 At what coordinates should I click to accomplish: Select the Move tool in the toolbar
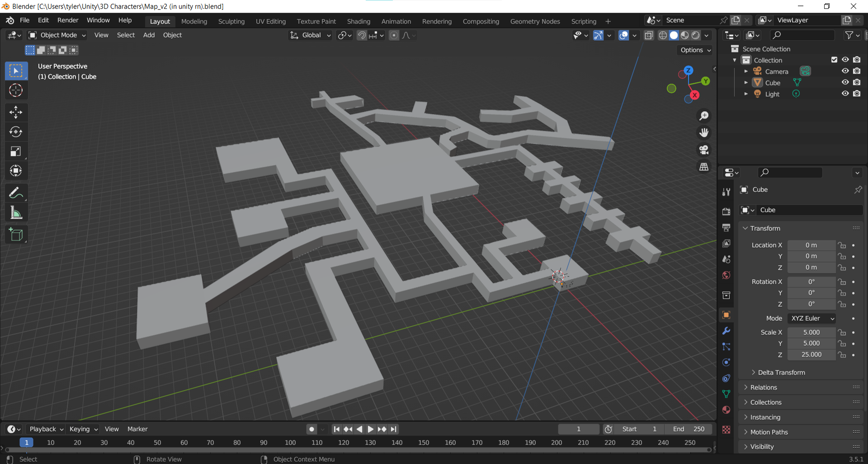16,112
